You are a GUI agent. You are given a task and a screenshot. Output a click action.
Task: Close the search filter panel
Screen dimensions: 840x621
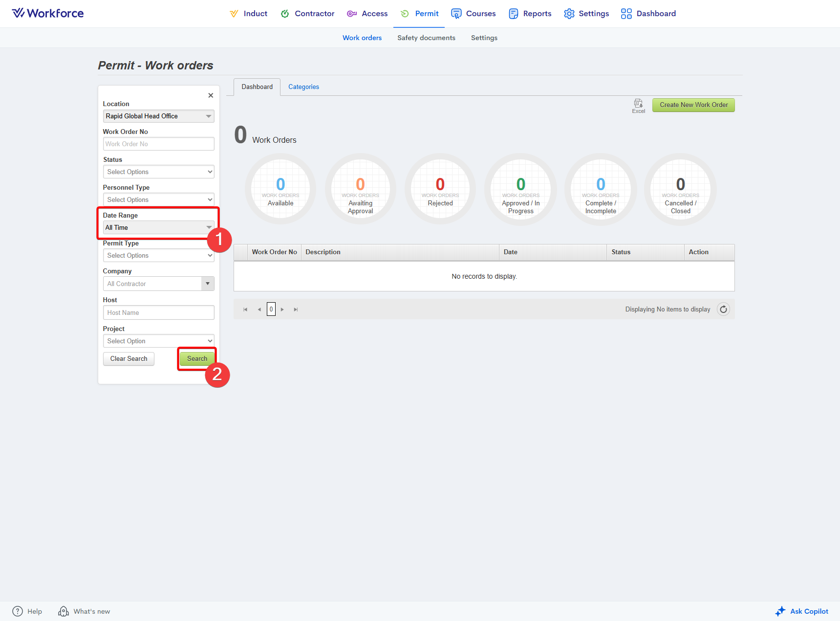[x=211, y=95]
